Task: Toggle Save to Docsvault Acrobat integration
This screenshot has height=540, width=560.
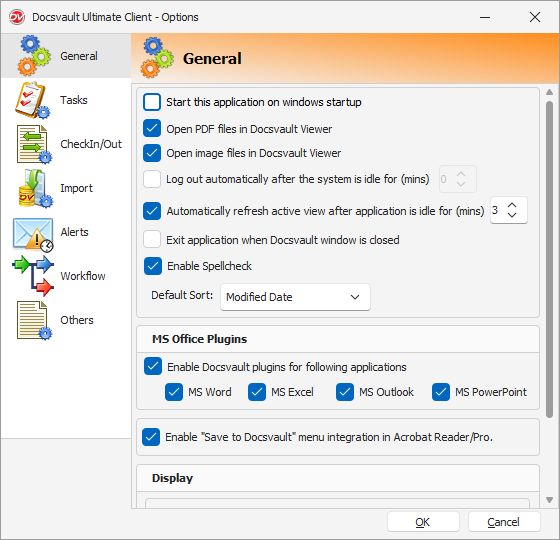Action: tap(151, 437)
